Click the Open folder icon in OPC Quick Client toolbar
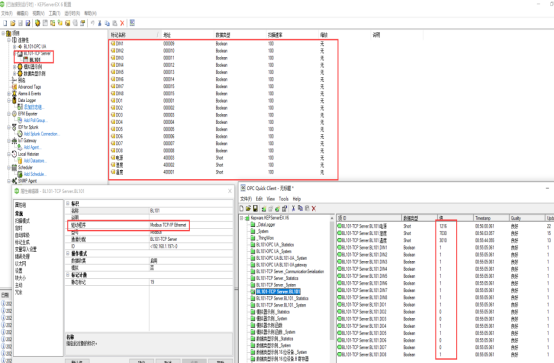554x363 pixels. click(248, 209)
